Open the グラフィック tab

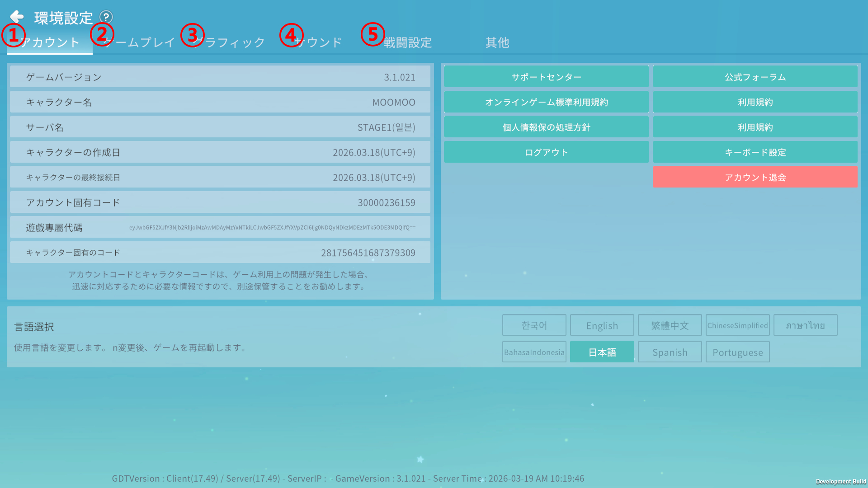click(229, 42)
